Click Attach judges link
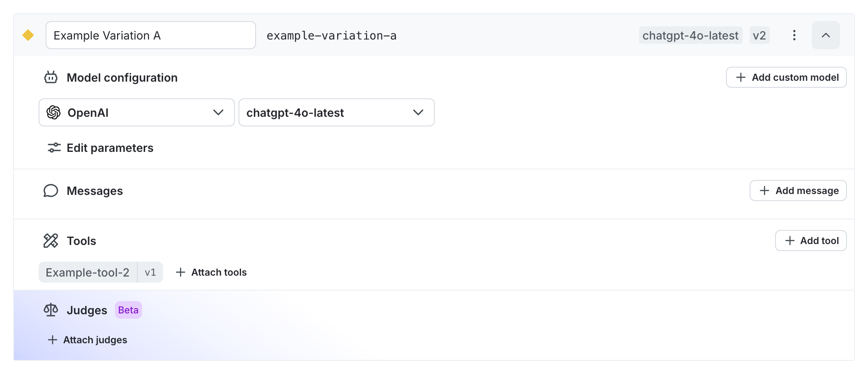The width and height of the screenshot is (868, 381). click(88, 340)
